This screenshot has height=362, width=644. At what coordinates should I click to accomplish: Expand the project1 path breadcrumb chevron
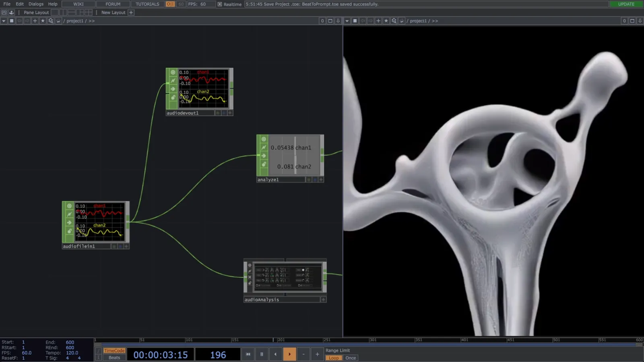point(91,21)
